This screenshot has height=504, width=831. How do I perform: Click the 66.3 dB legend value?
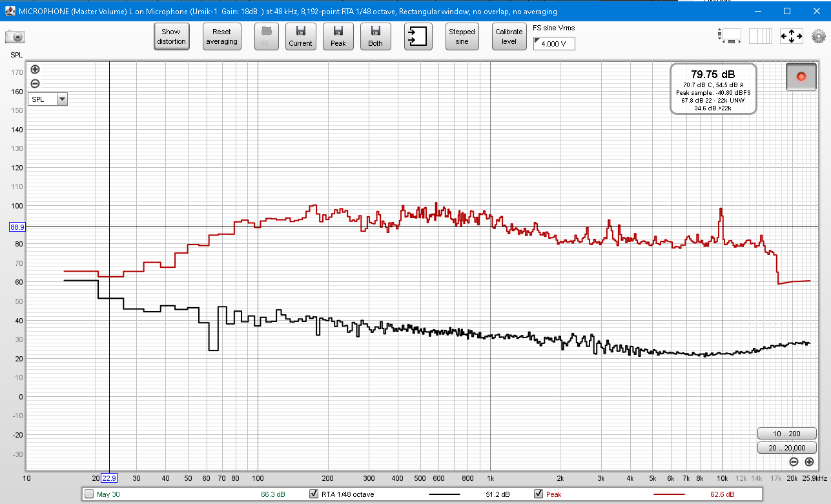point(272,494)
